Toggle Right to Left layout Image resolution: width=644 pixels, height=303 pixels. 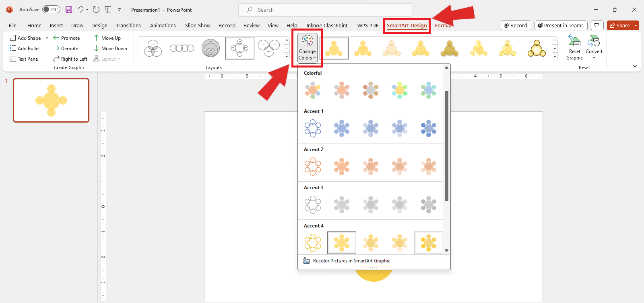[x=70, y=59]
